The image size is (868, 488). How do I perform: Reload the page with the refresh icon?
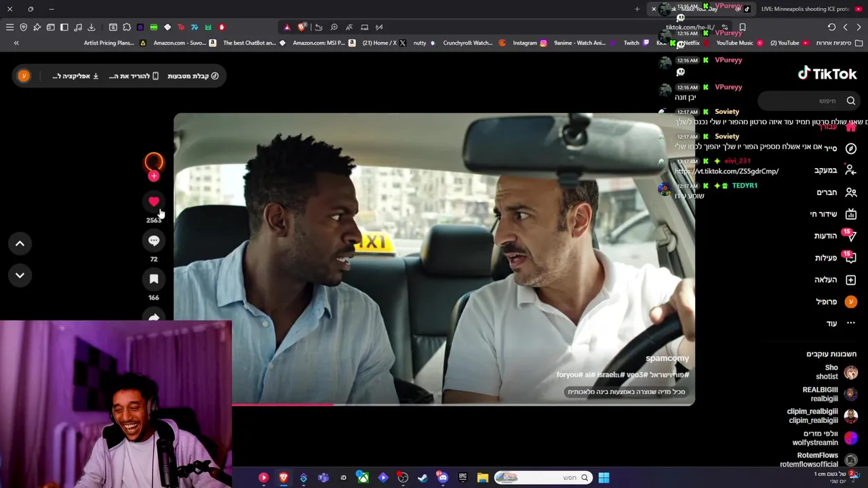pos(831,27)
